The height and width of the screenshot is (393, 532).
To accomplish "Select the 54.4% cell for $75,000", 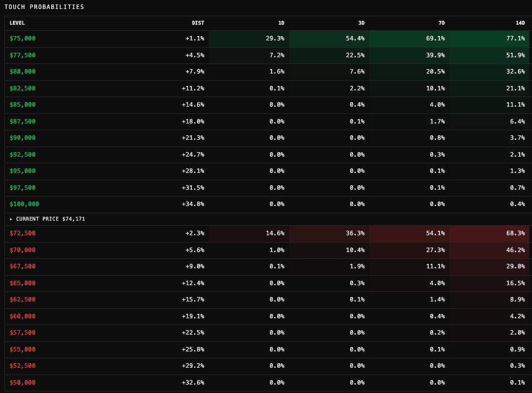I will 354,39.
